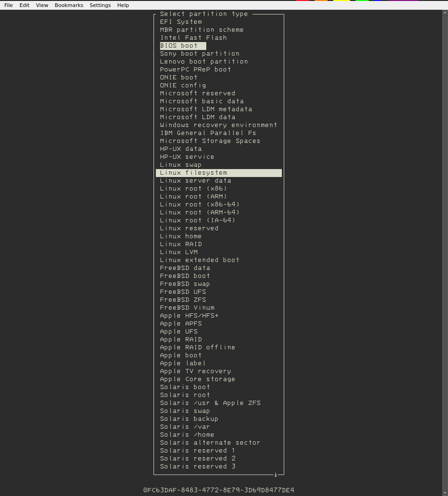Pick FreeBSD ZFS partition type
448x496 pixels.
[x=183, y=300]
